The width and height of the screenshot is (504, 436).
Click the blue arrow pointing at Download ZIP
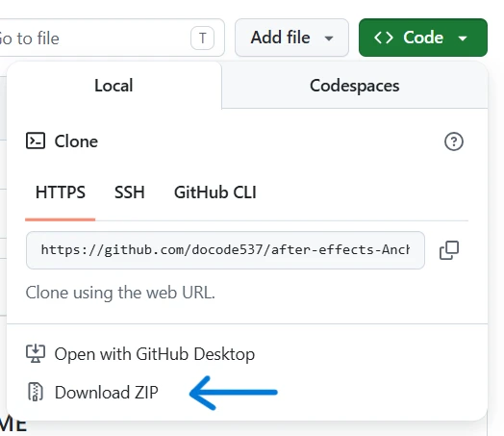click(234, 393)
